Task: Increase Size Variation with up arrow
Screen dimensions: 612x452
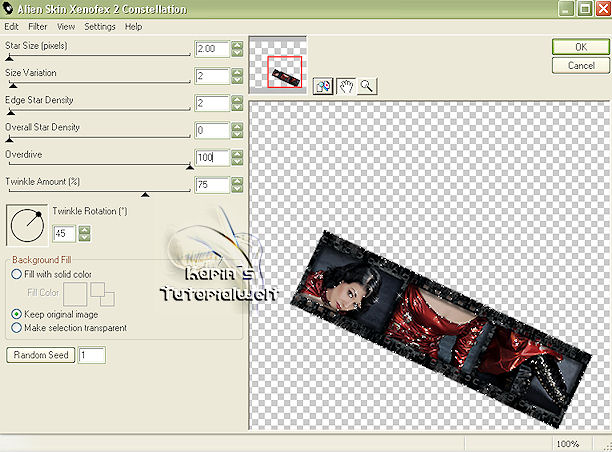Action: point(237,72)
